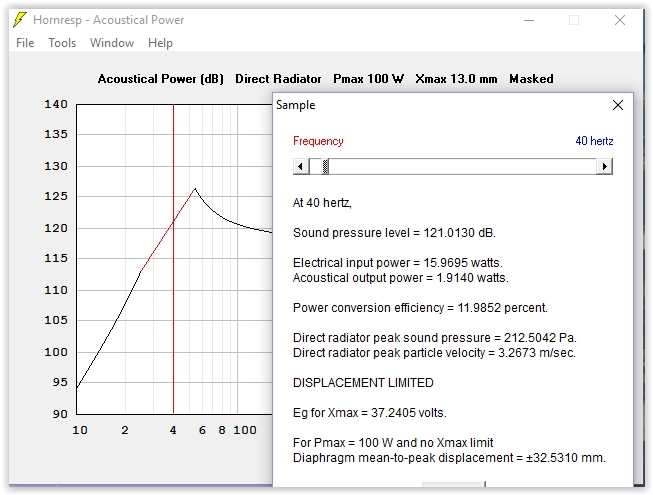Click the power curve peak on chart
653x495 pixels.
coord(194,189)
